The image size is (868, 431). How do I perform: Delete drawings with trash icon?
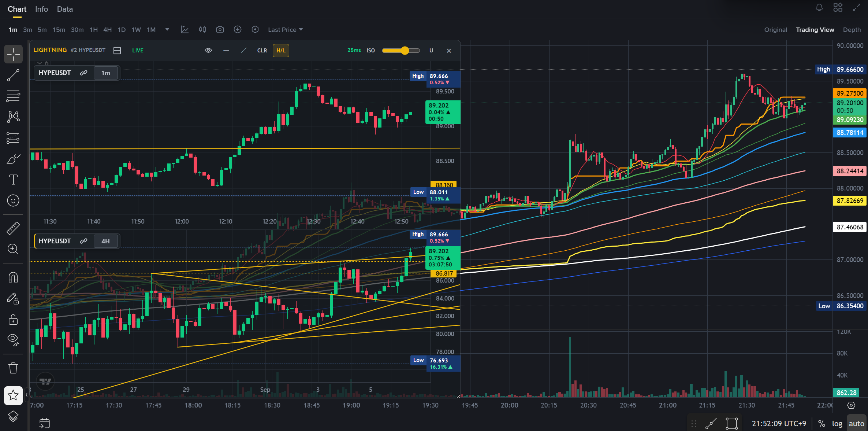click(13, 368)
